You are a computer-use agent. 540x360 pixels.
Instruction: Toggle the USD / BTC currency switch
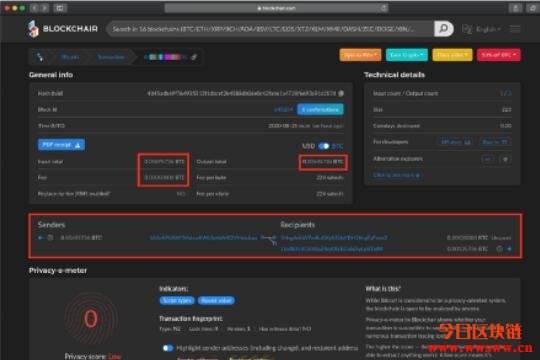click(324, 146)
